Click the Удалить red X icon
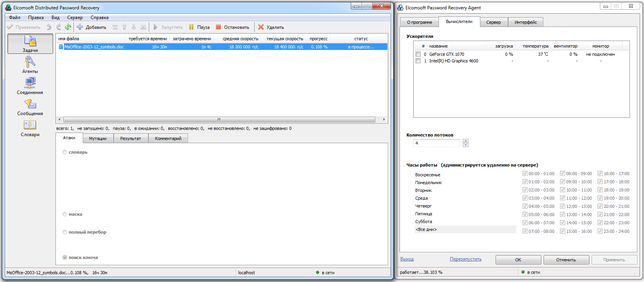This screenshot has width=644, height=282. tap(261, 27)
